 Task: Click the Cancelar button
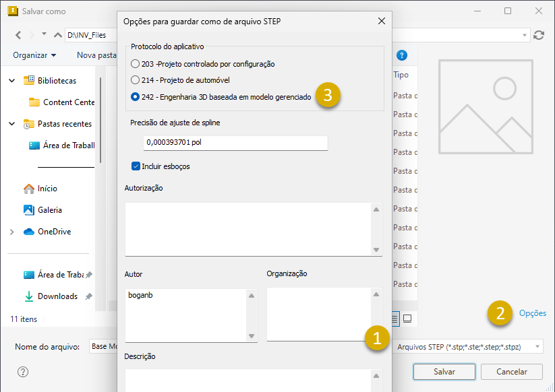pos(511,372)
